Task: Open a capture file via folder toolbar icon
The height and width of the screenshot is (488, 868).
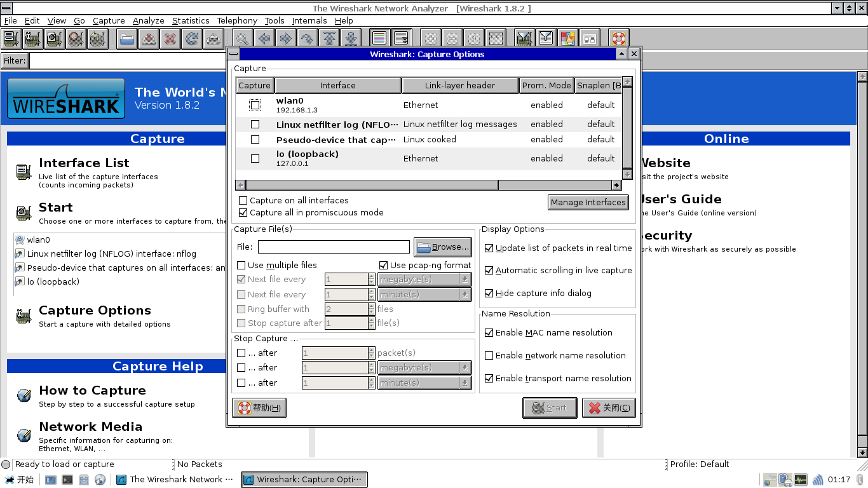Action: pos(127,39)
